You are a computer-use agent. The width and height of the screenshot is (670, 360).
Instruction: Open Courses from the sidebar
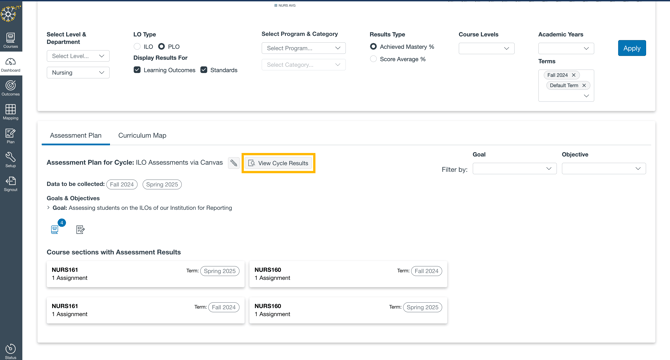click(11, 40)
